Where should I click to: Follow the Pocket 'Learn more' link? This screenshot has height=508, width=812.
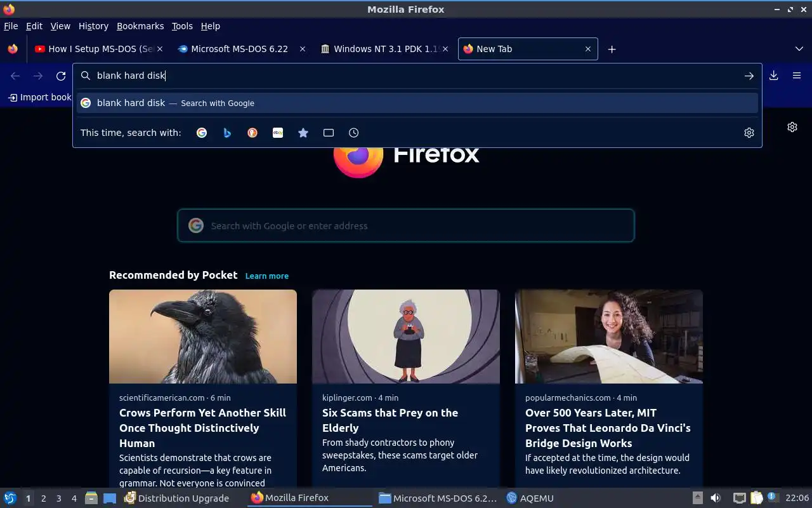267,276
